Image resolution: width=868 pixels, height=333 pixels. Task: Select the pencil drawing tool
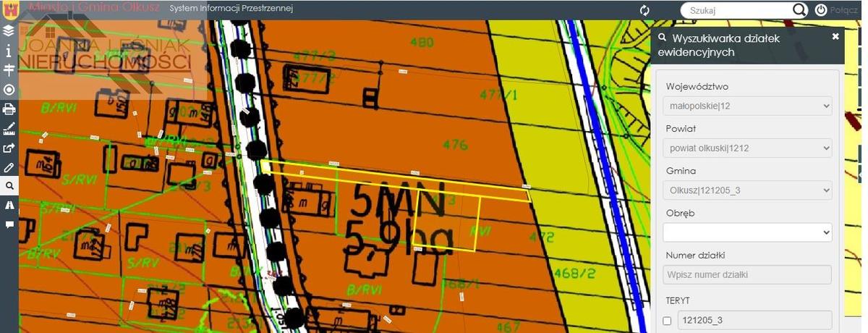[9, 167]
